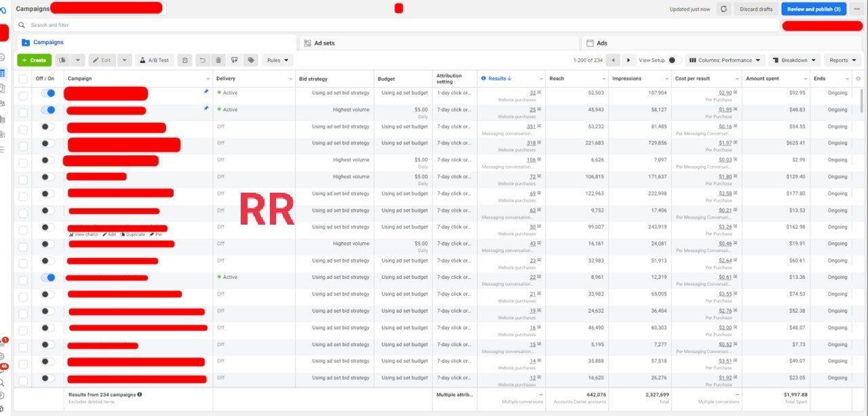Screen dimensions: 868x416
Task: Click the column settings plus icon
Action: (x=858, y=79)
